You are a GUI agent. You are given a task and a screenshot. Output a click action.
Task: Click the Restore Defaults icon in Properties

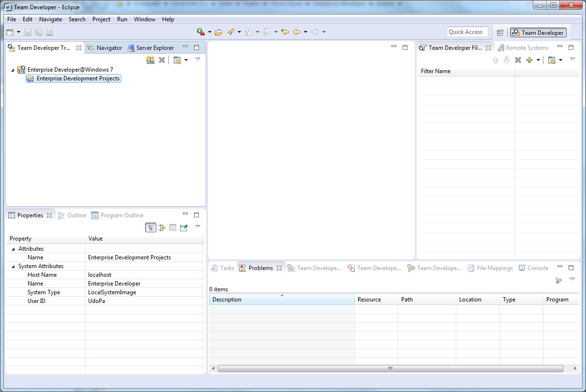173,227
